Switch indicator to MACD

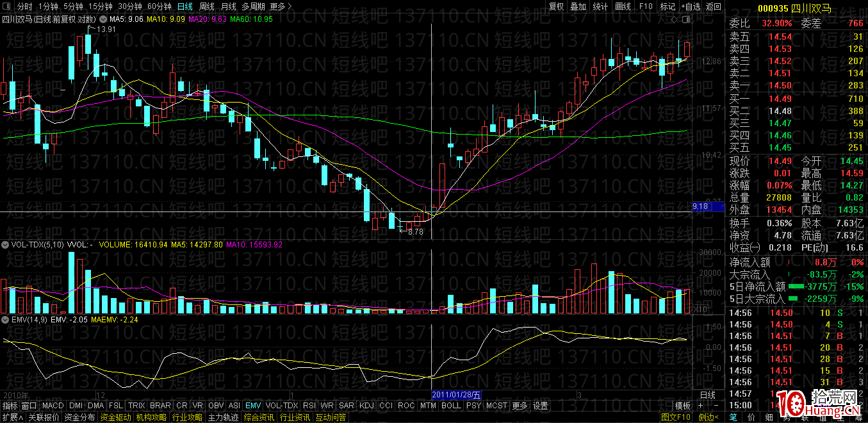pyautogui.click(x=53, y=406)
